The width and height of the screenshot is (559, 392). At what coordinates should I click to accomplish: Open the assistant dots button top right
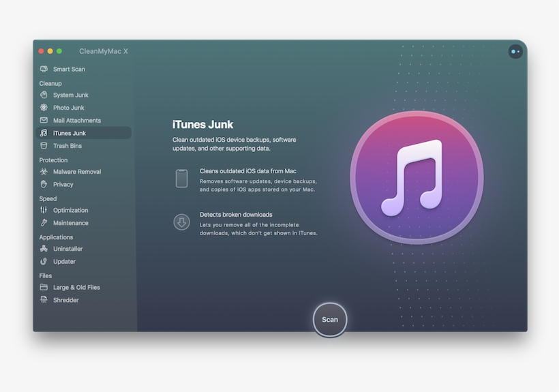[515, 52]
